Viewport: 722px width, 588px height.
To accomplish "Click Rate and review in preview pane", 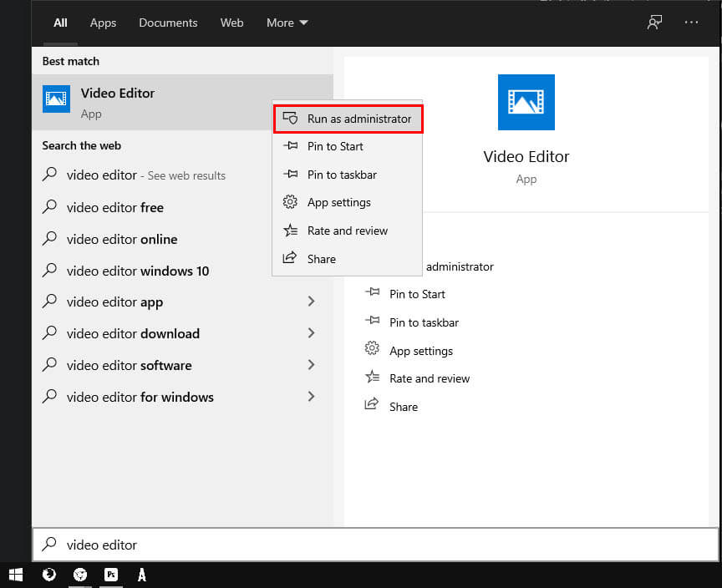I will click(430, 378).
